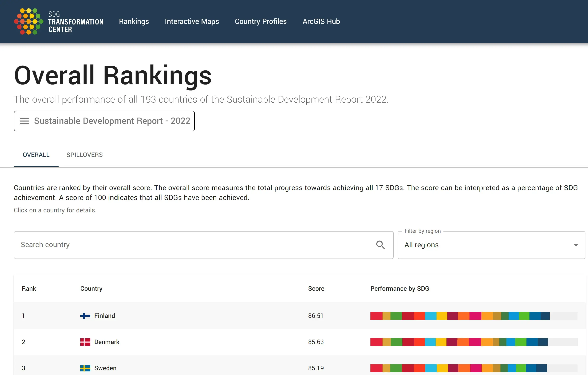The image size is (588, 375).
Task: Focus the Search country field
Action: pyautogui.click(x=204, y=245)
